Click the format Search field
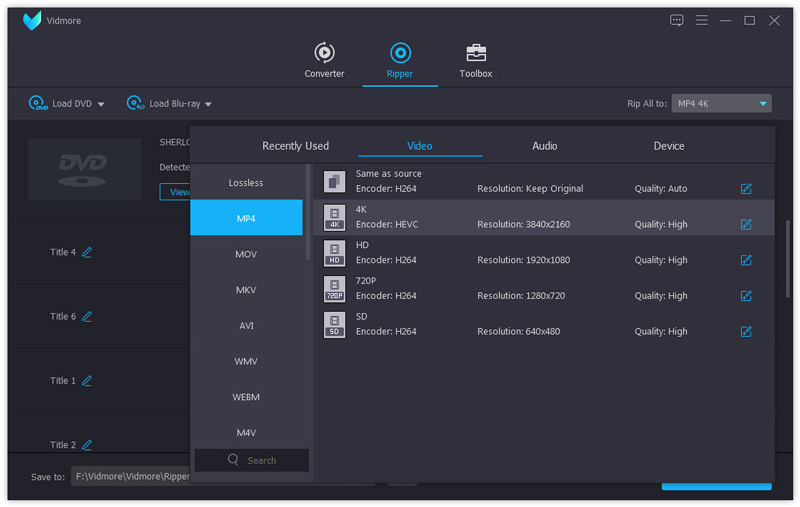 point(252,460)
